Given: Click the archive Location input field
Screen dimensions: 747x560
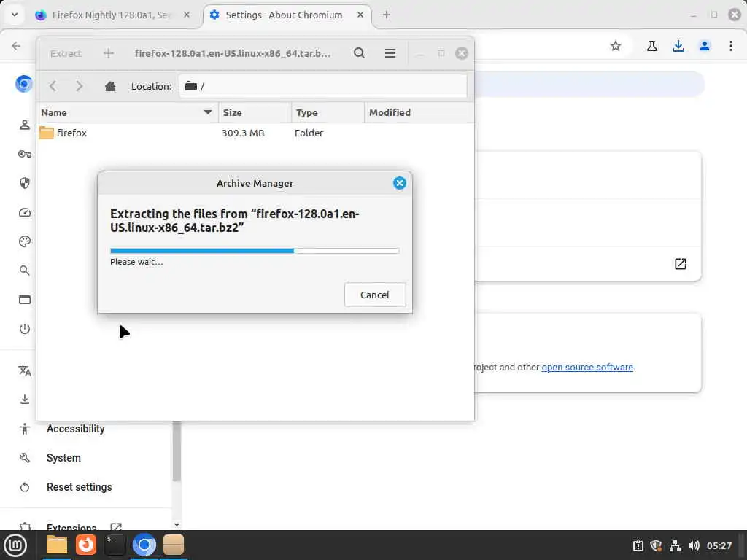Looking at the screenshot, I should pos(323,86).
